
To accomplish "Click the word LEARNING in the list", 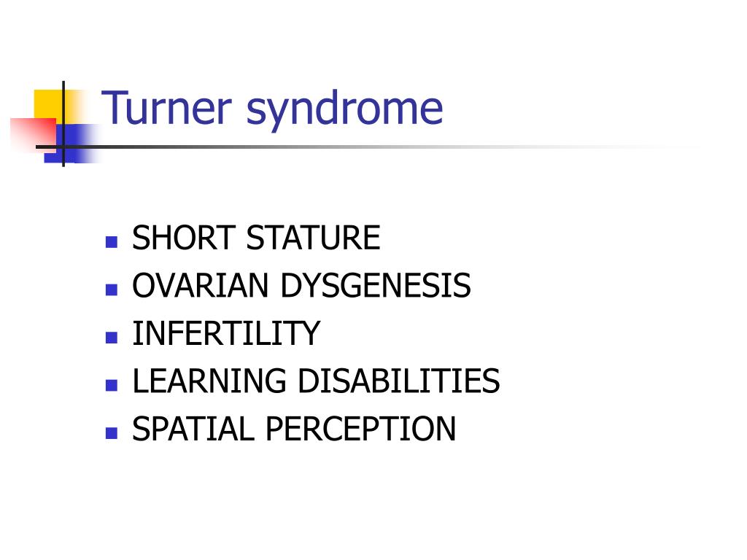I will point(209,381).
